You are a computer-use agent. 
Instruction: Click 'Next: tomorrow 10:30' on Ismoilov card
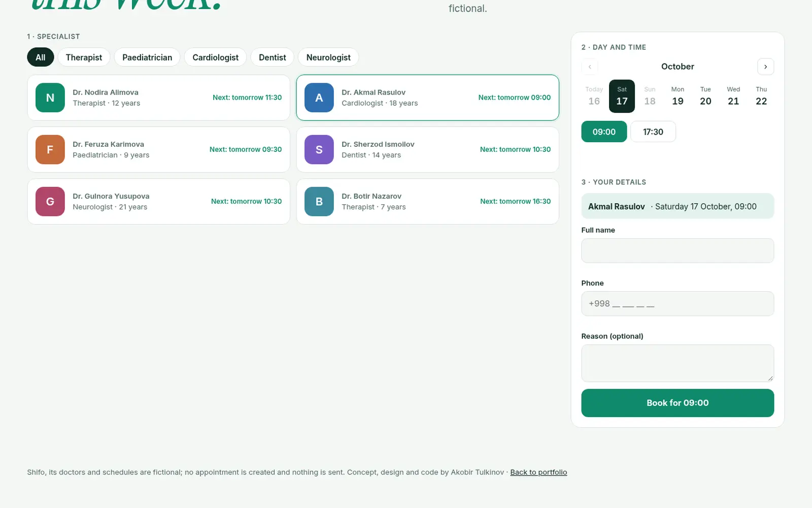[x=516, y=149]
